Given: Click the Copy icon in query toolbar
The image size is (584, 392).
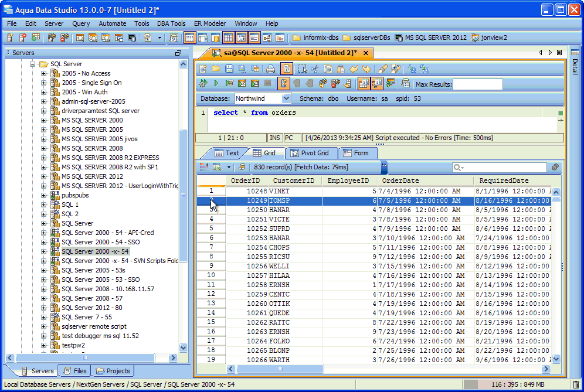Looking at the screenshot, I should 328,69.
